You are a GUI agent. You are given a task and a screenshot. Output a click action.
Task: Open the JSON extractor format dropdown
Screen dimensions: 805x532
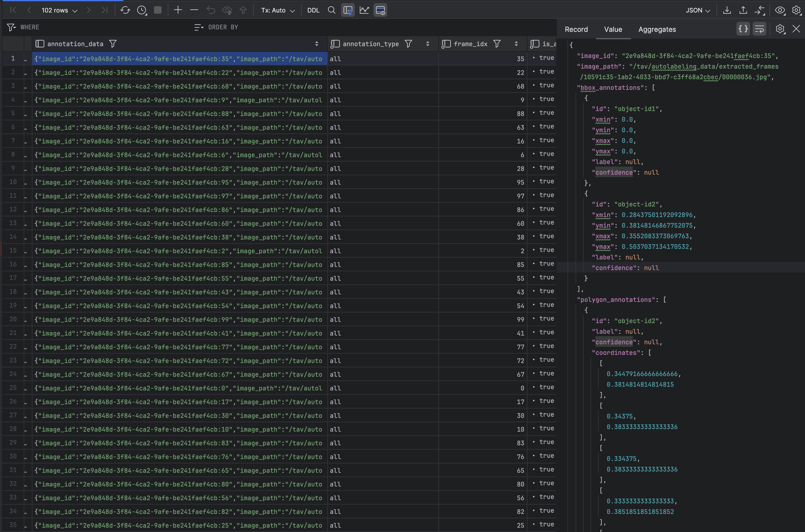point(697,10)
